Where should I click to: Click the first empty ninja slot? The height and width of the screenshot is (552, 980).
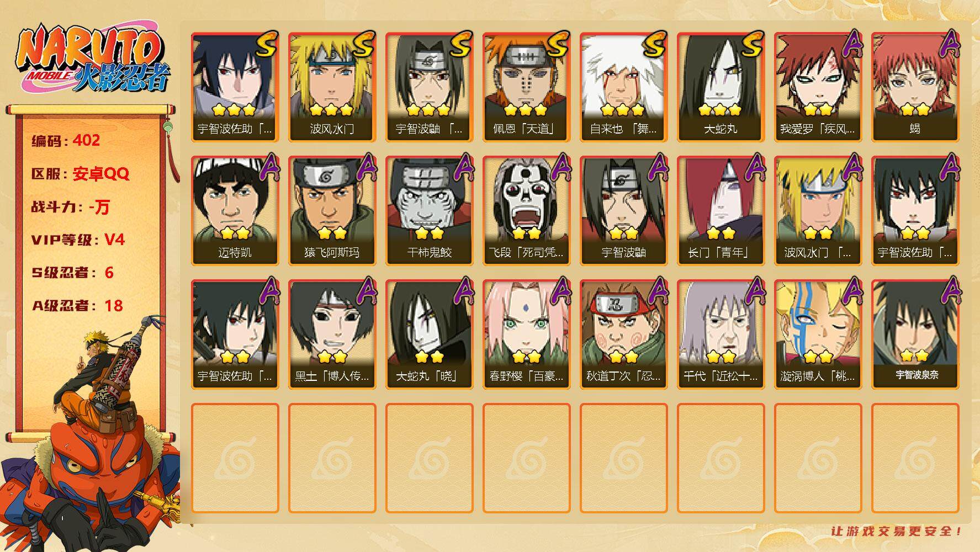coord(235,458)
